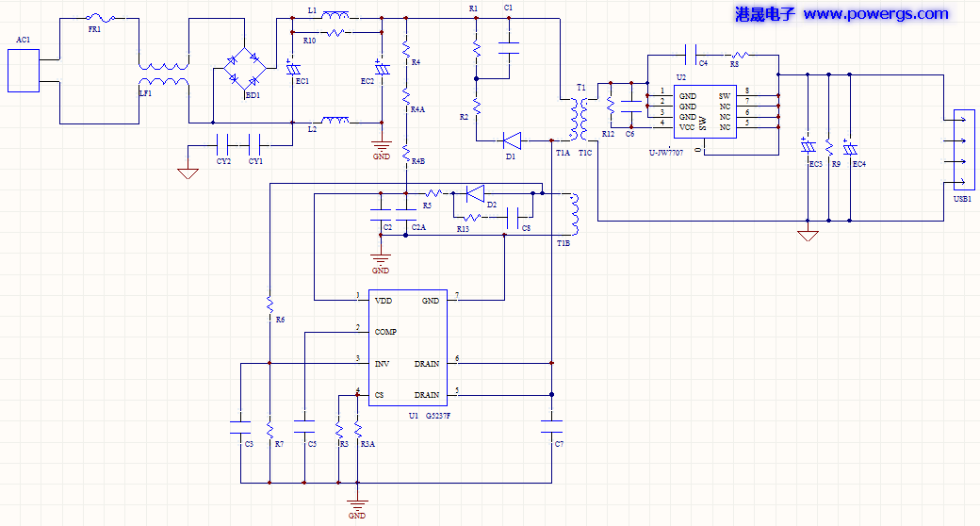Click the COMP pin label on U1
Image resolution: width=980 pixels, height=526 pixels.
pyautogui.click(x=385, y=332)
